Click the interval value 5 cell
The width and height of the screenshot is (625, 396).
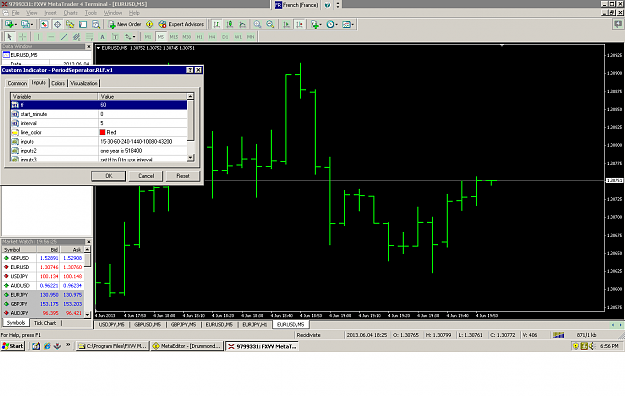(142, 123)
